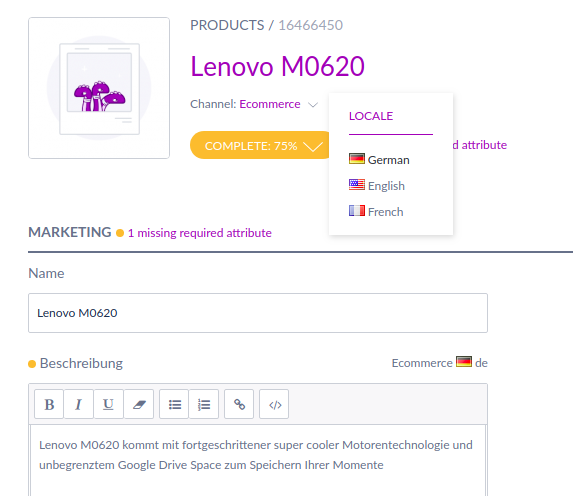Image resolution: width=573 pixels, height=496 pixels.
Task: Click the French flag icon in the locale list
Action: 357,211
